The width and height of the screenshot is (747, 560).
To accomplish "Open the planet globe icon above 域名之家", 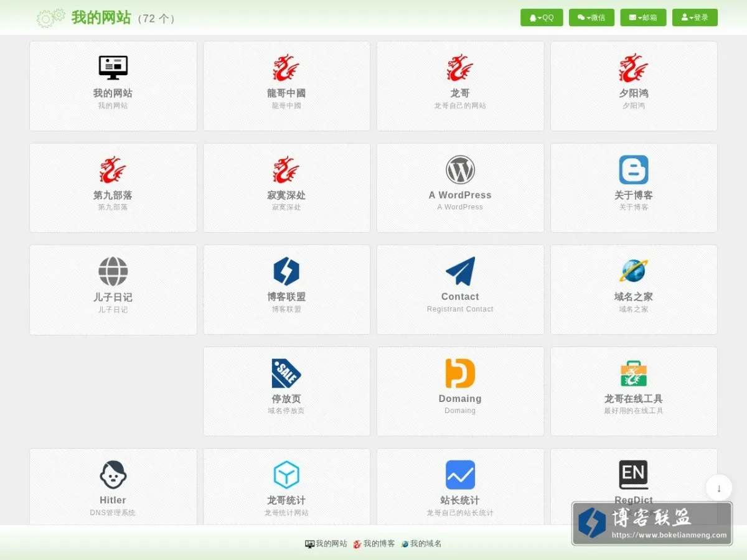I will tap(634, 271).
